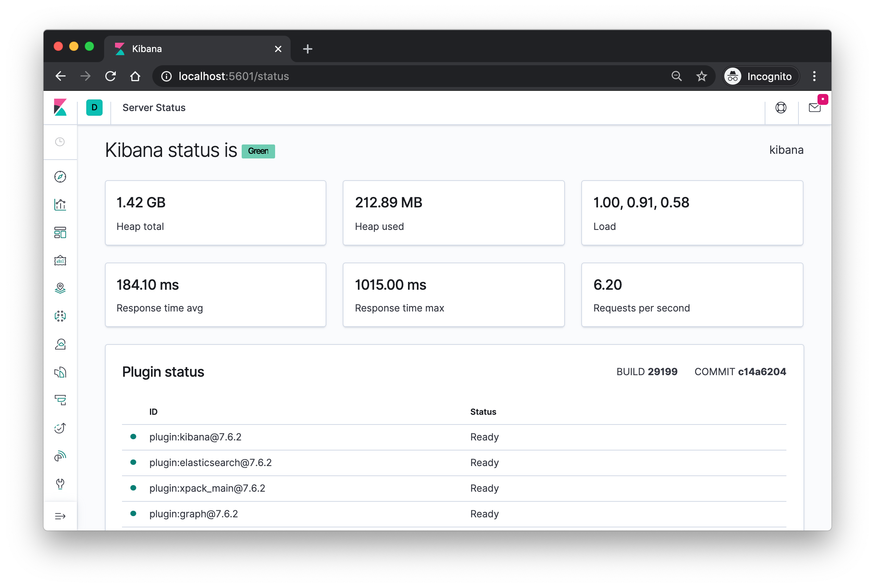Screen dimensions: 875x588
Task: Open Dashboard icon in sidebar
Action: pos(60,233)
